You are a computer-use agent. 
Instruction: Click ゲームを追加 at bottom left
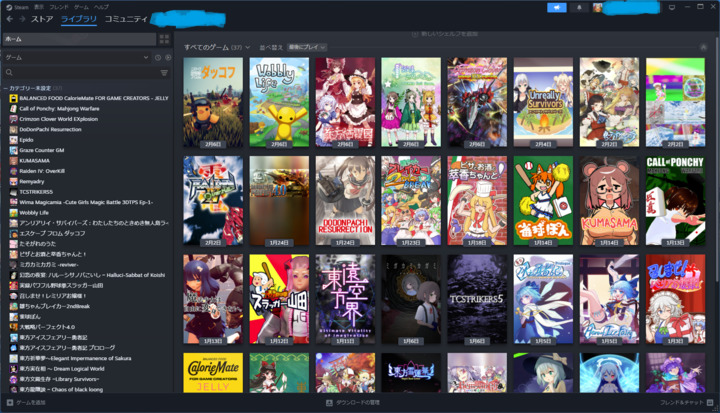tap(26, 402)
